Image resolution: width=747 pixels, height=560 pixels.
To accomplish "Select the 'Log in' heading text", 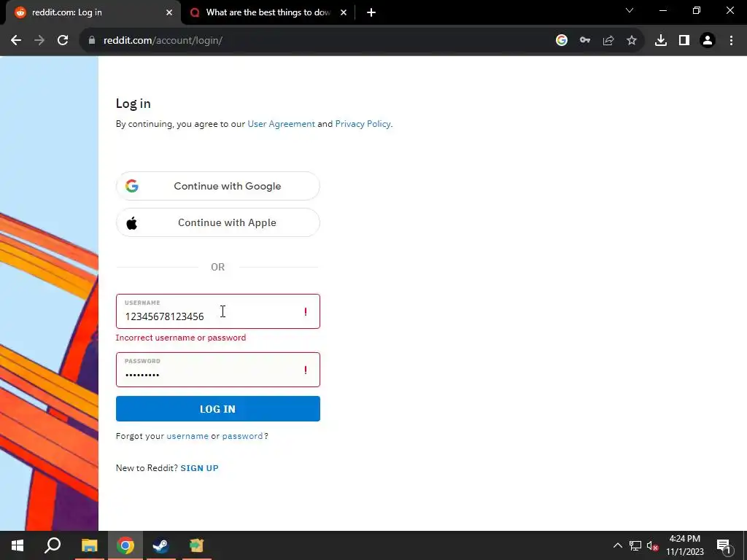I will (133, 104).
